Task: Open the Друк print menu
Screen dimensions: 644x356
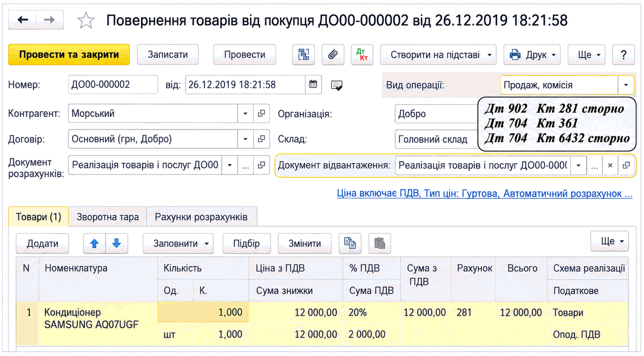Action: pos(532,55)
